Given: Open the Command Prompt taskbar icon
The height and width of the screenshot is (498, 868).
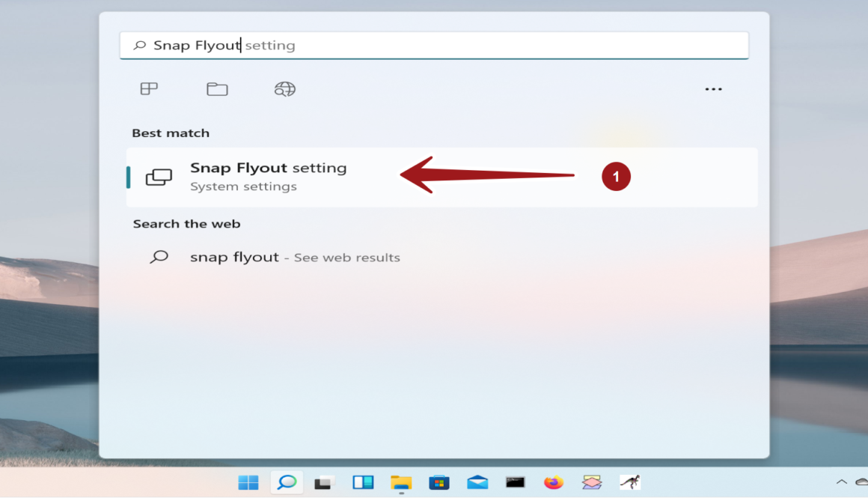Looking at the screenshot, I should click(516, 482).
